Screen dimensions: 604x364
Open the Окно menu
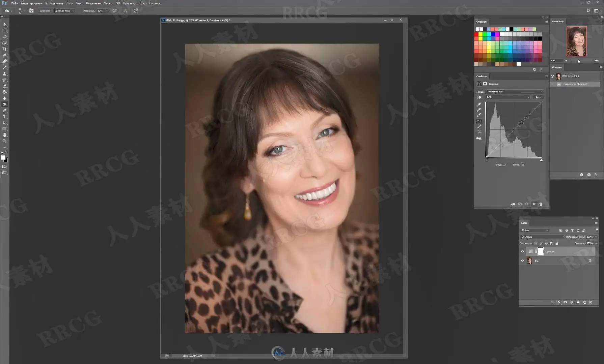coord(143,3)
